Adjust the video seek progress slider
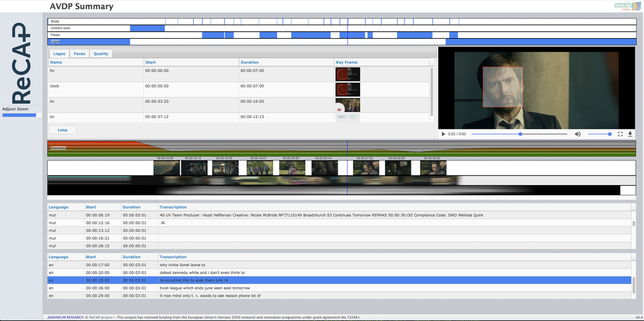 point(520,134)
